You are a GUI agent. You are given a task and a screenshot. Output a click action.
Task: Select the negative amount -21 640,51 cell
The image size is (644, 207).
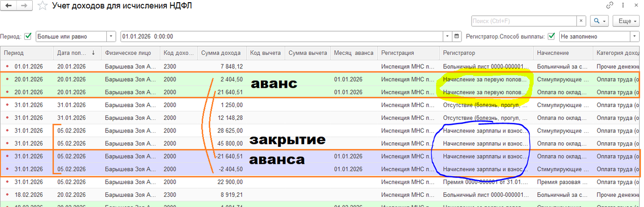222,156
